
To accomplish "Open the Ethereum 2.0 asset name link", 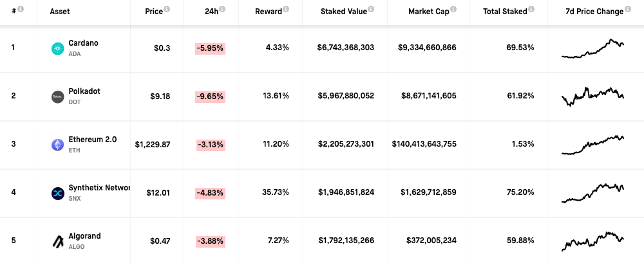I will (x=93, y=140).
